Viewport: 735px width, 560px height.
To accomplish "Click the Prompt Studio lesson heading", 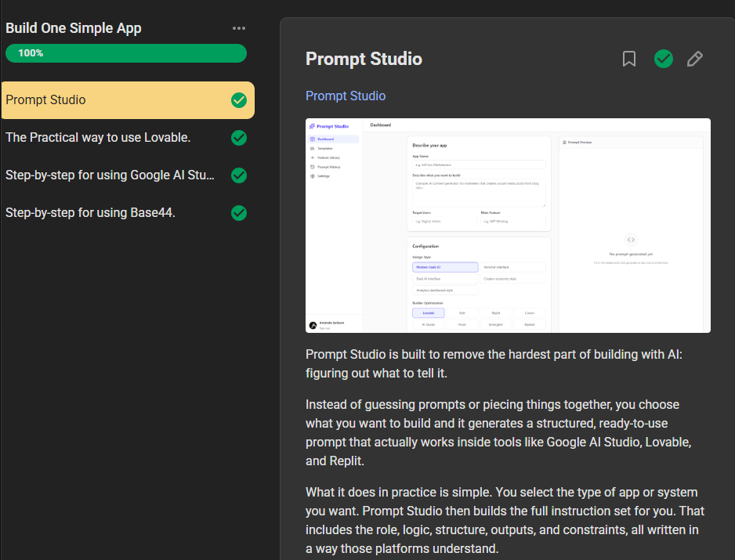I will pos(364,59).
